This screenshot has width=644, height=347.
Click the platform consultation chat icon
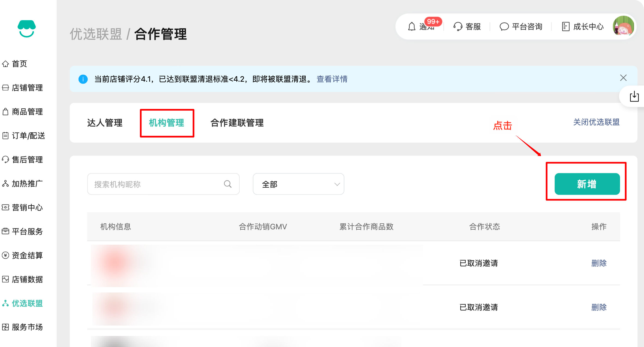pos(504,27)
